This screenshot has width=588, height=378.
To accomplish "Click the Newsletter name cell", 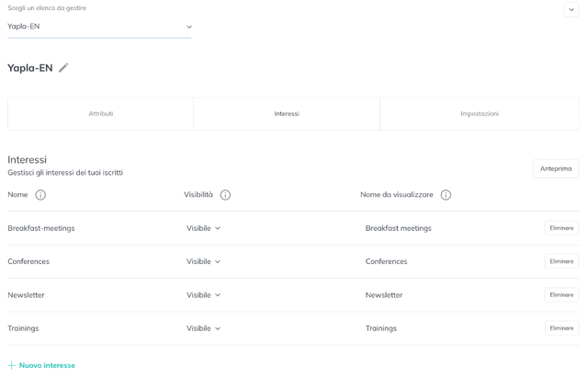I will (x=27, y=295).
